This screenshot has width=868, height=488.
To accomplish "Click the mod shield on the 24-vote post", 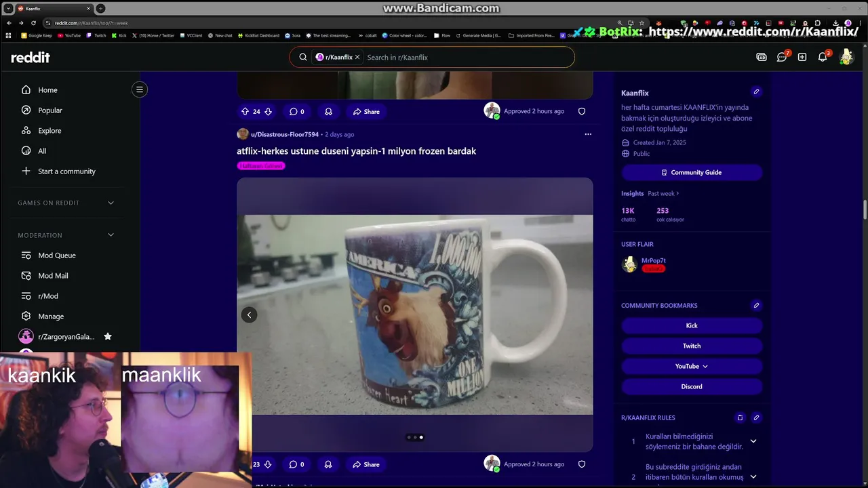I will click(x=582, y=111).
